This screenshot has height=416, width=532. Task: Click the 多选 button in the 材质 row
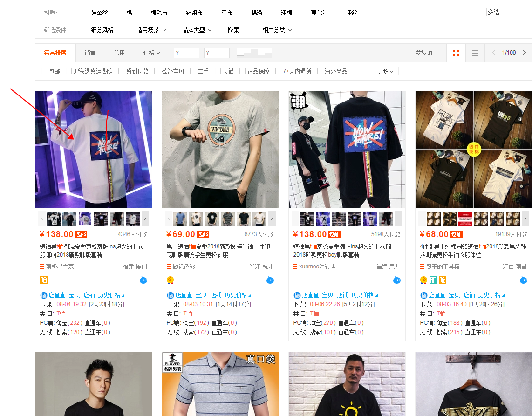493,13
